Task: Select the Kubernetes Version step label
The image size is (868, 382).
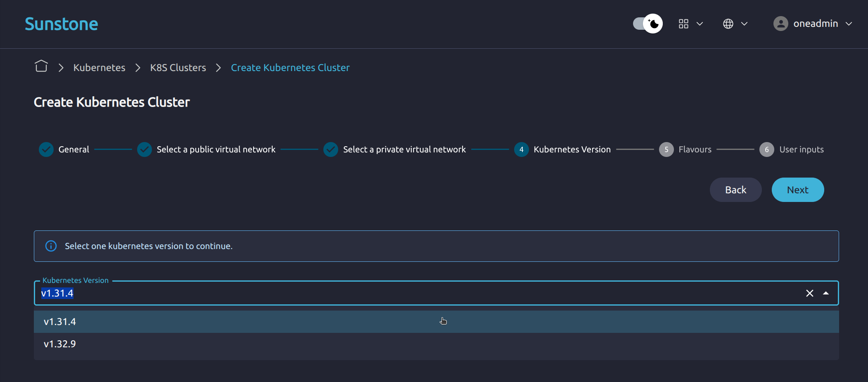Action: (572, 149)
